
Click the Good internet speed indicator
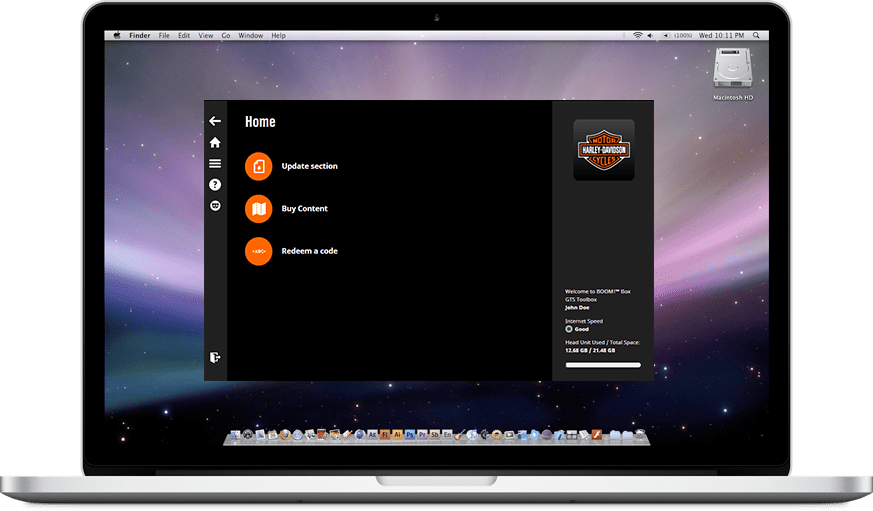577,329
